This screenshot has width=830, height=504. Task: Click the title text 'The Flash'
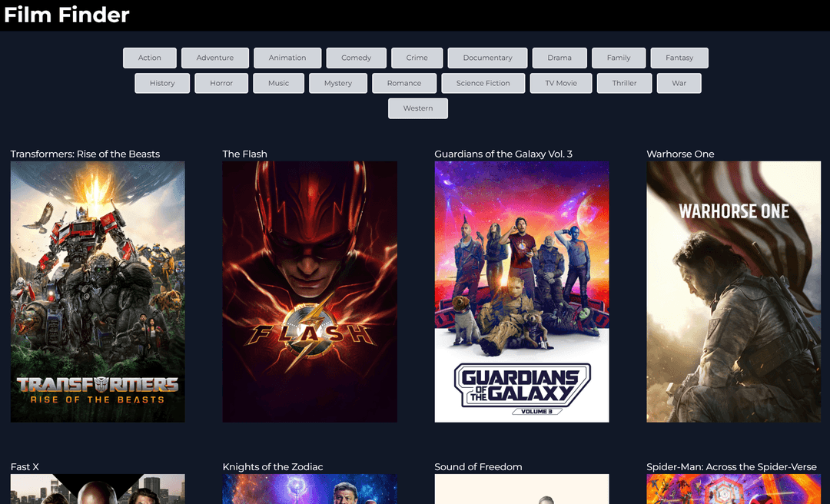point(244,154)
